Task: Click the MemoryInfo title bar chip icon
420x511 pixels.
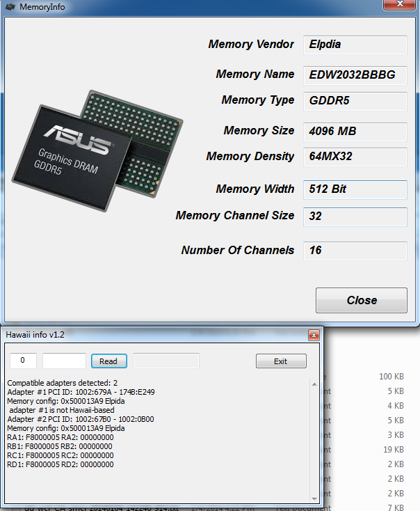Action: point(10,7)
